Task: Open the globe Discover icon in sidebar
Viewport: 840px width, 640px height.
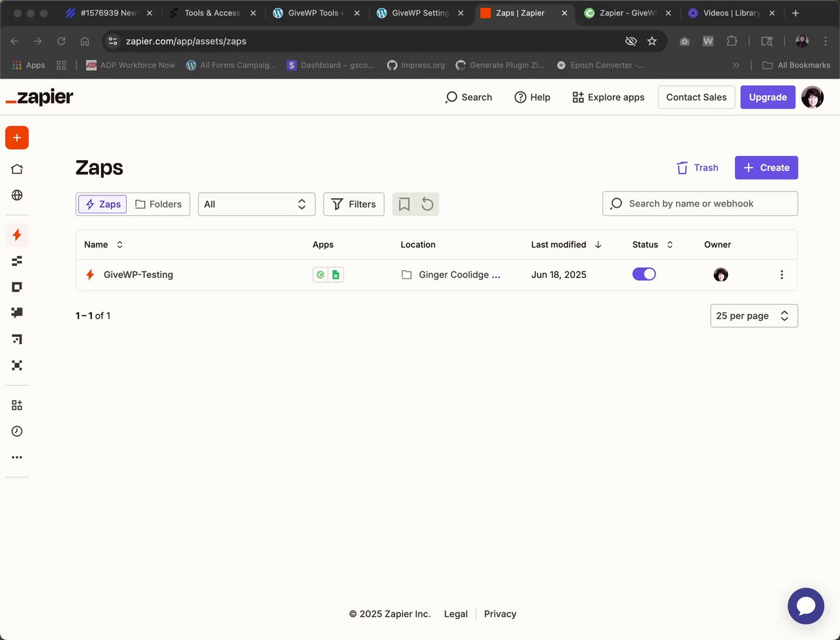Action: pos(17,195)
